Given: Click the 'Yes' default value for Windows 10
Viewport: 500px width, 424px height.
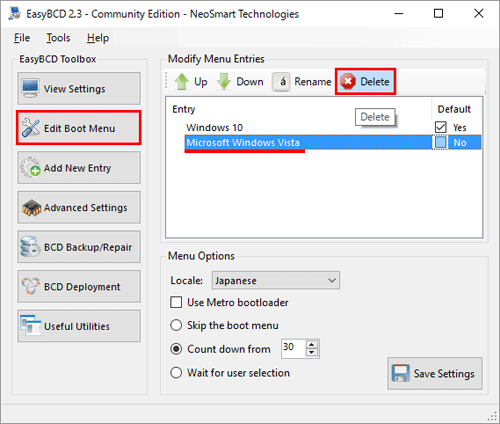Looking at the screenshot, I should [x=460, y=127].
